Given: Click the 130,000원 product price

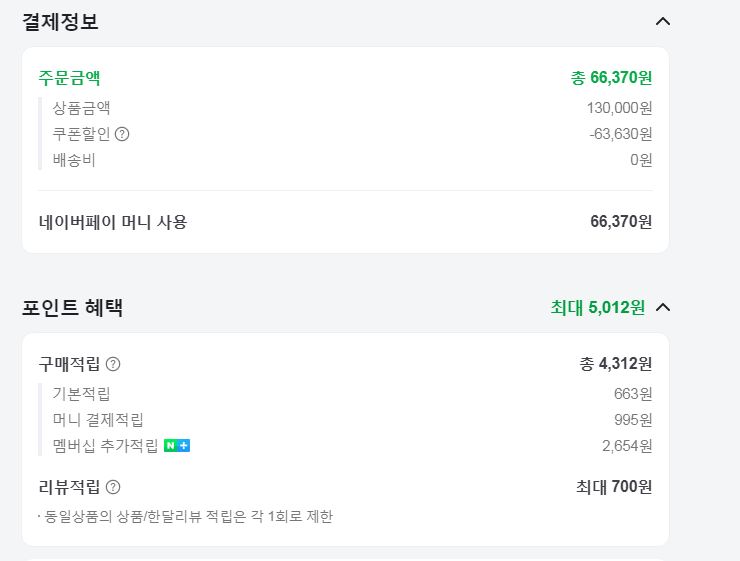Looking at the screenshot, I should click(x=619, y=108).
